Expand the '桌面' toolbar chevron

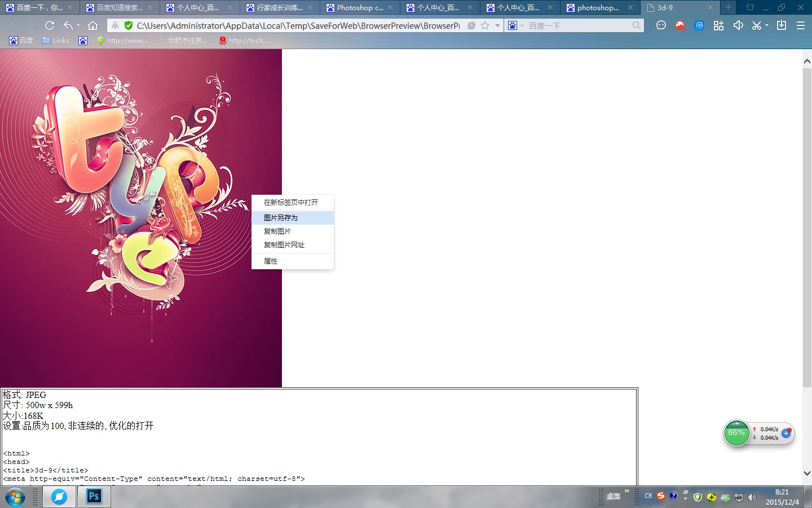[627, 491]
